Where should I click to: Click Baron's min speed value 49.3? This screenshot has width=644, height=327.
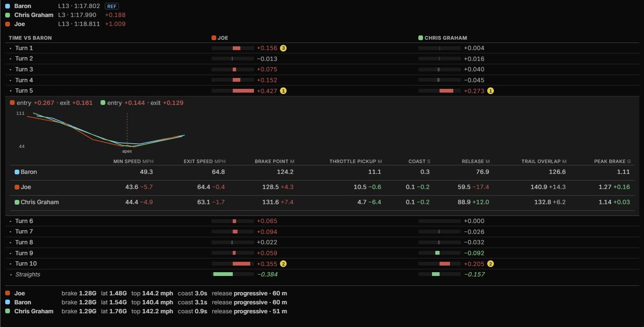click(x=146, y=172)
